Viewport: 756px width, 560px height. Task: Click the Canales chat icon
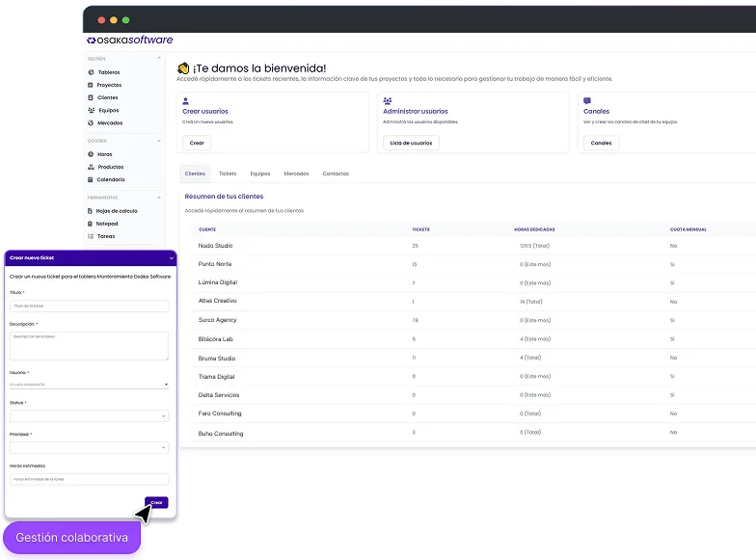pos(586,101)
